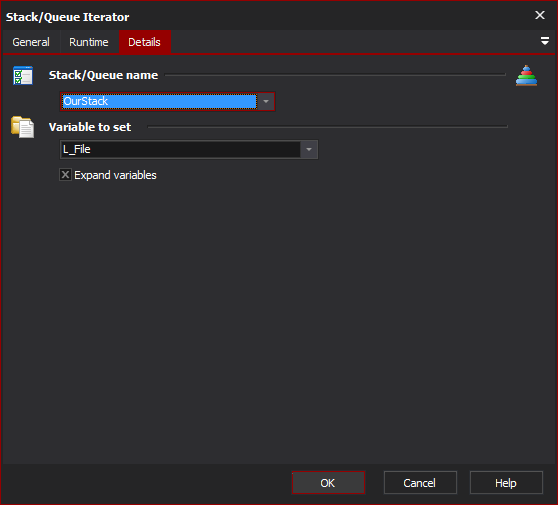Viewport: 558px width, 505px height.
Task: Click the Cancel button
Action: (420, 483)
